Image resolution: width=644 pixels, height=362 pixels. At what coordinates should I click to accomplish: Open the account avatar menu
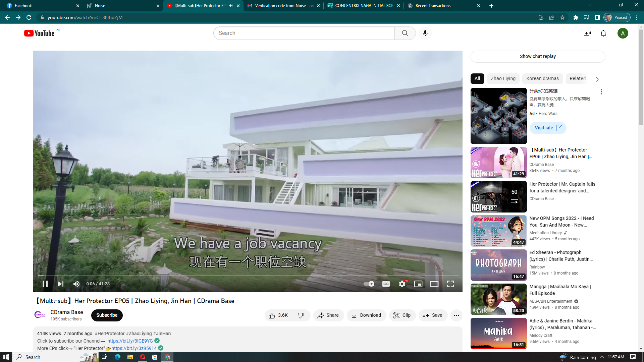coord(623,33)
